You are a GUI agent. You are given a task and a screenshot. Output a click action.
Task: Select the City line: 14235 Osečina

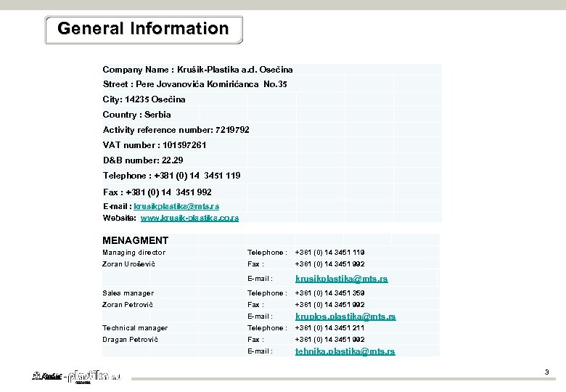click(144, 99)
